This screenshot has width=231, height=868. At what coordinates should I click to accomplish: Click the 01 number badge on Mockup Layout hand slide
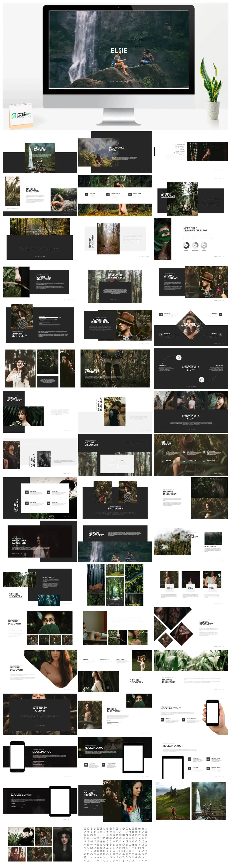(x=162, y=720)
